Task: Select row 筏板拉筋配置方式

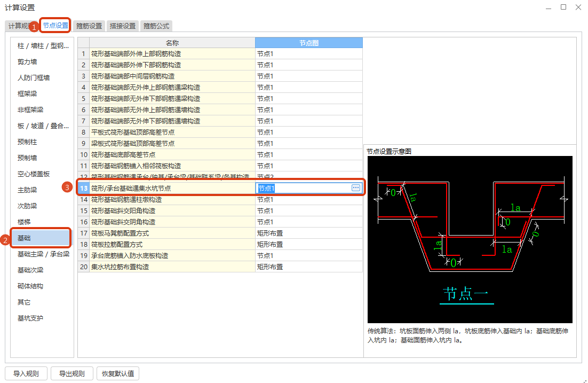Action: point(220,245)
